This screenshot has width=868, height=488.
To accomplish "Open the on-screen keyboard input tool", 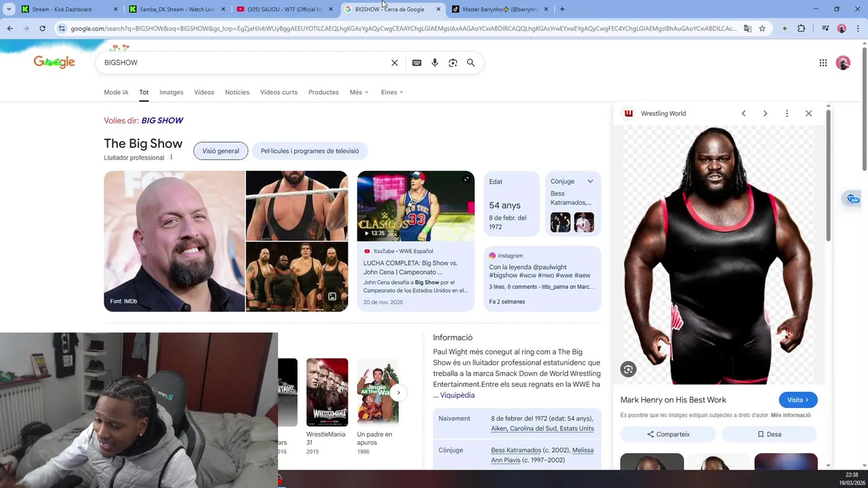I will (x=416, y=62).
